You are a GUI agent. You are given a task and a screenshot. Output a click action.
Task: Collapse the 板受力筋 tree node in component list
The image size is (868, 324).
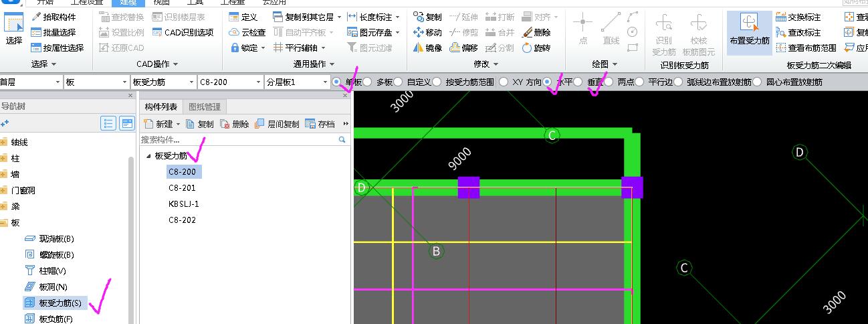click(x=148, y=156)
